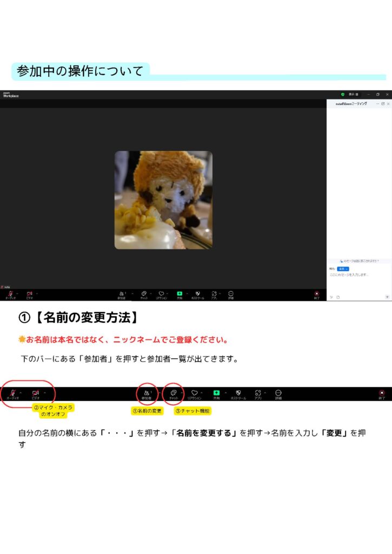
Task: Open the 宛先 recipient dropdown in chat
Action: pyautogui.click(x=343, y=269)
